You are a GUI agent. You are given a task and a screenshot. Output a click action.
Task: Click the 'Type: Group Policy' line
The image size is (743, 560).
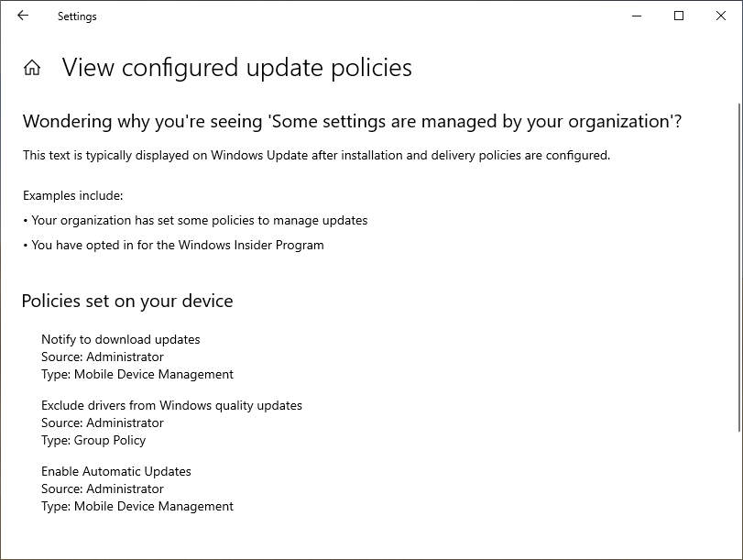(x=93, y=440)
